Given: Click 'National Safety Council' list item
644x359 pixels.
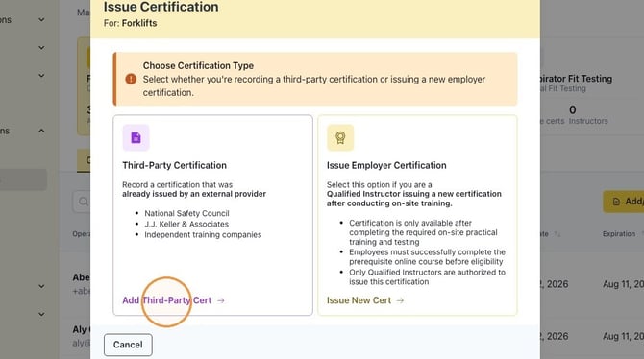Looking at the screenshot, I should pyautogui.click(x=186, y=213).
